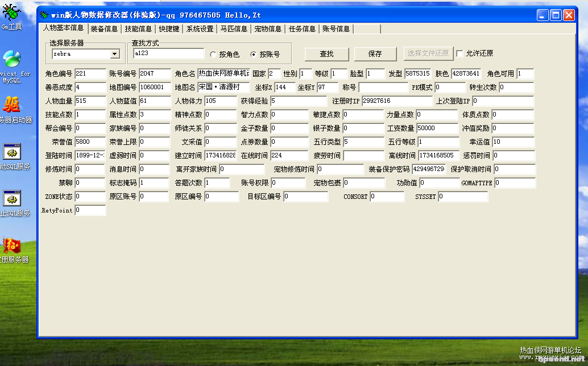Click the 保存 button
The width and height of the screenshot is (588, 366).
click(x=375, y=54)
